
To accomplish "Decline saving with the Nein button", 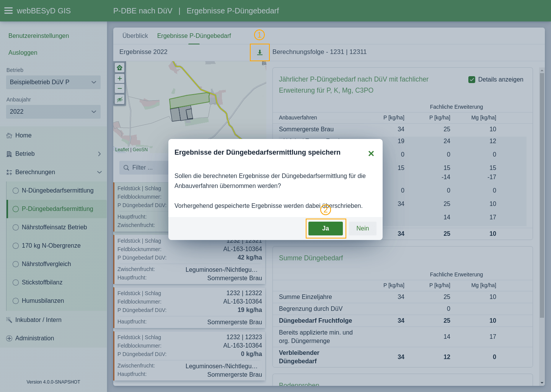I will [x=363, y=229].
